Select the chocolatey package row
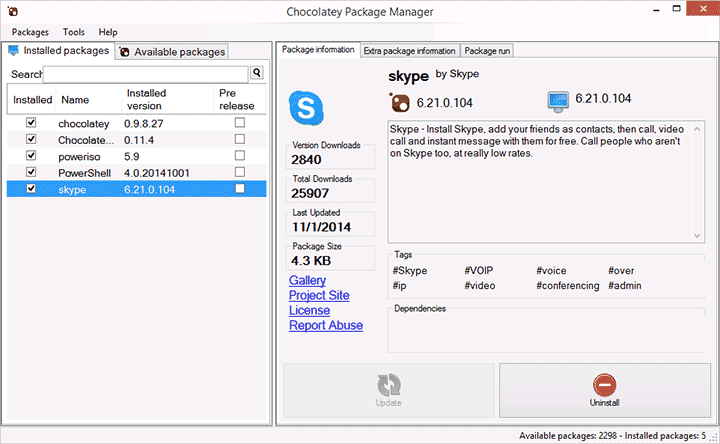The width and height of the screenshot is (720, 444). click(x=136, y=123)
